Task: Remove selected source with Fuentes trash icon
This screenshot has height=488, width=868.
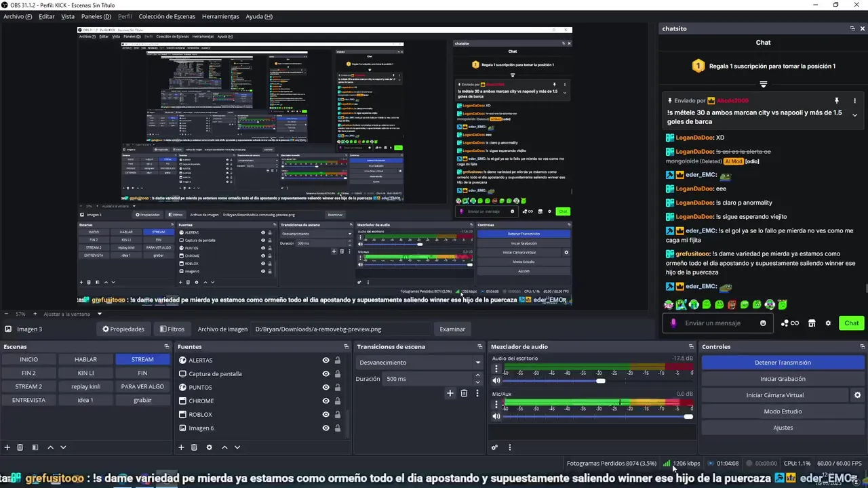Action: (194, 447)
